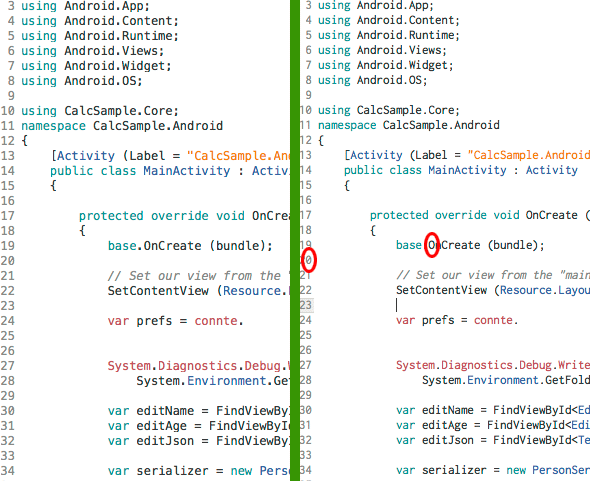
Task: Click 'SetContentView' in the left pane
Action: 158,291
